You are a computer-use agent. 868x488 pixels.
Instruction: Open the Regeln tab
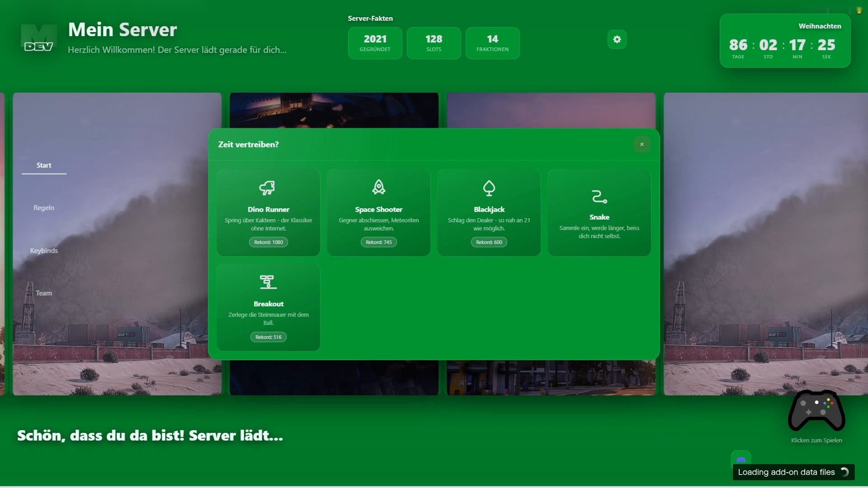pyautogui.click(x=44, y=208)
